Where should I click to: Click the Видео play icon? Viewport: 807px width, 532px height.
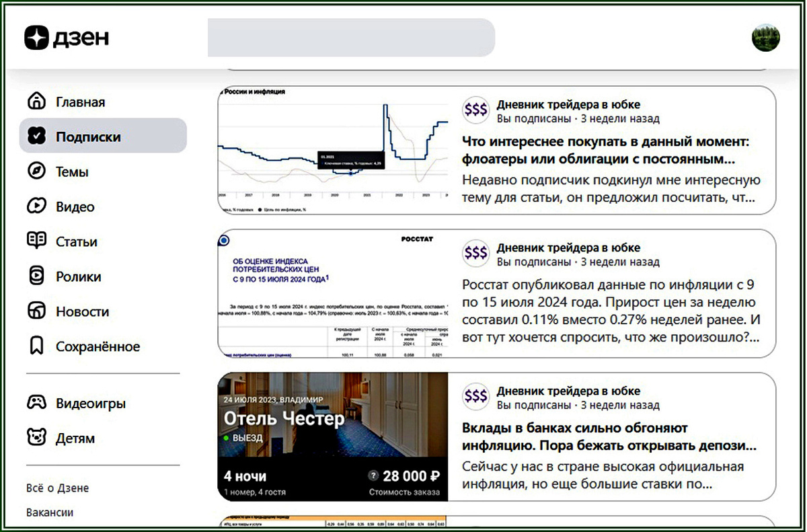pos(36,206)
